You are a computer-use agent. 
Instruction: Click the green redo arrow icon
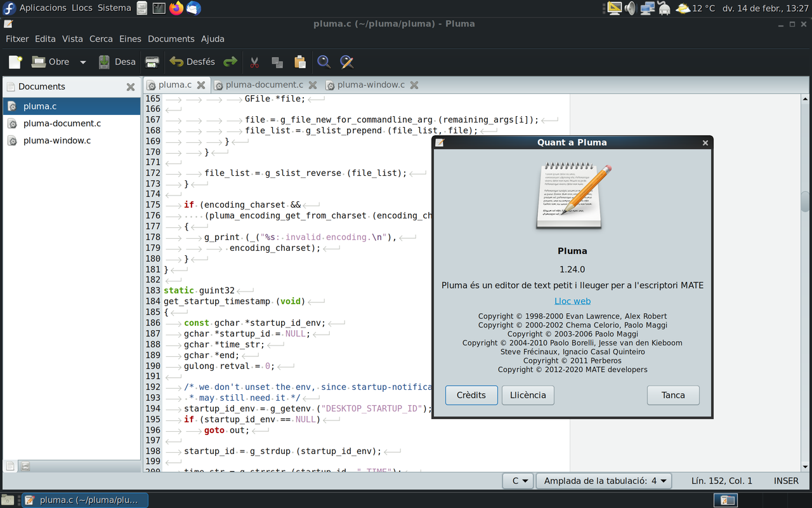(x=230, y=62)
